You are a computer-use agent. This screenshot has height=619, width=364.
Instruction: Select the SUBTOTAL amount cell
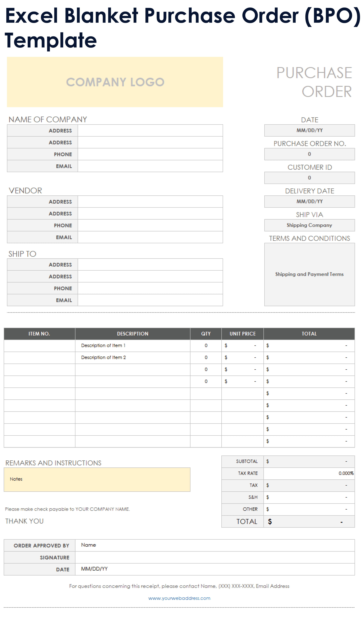pos(309,462)
